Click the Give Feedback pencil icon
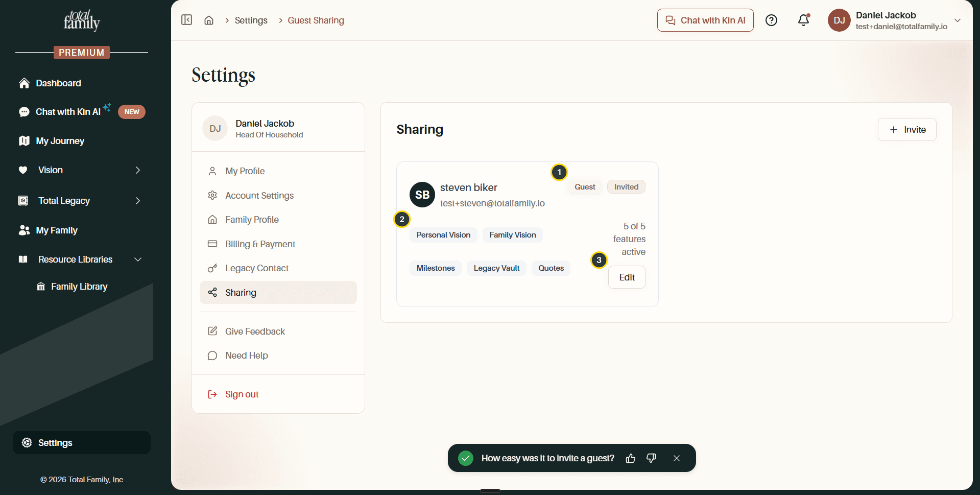Screen dimensions: 980x495 click(212, 331)
